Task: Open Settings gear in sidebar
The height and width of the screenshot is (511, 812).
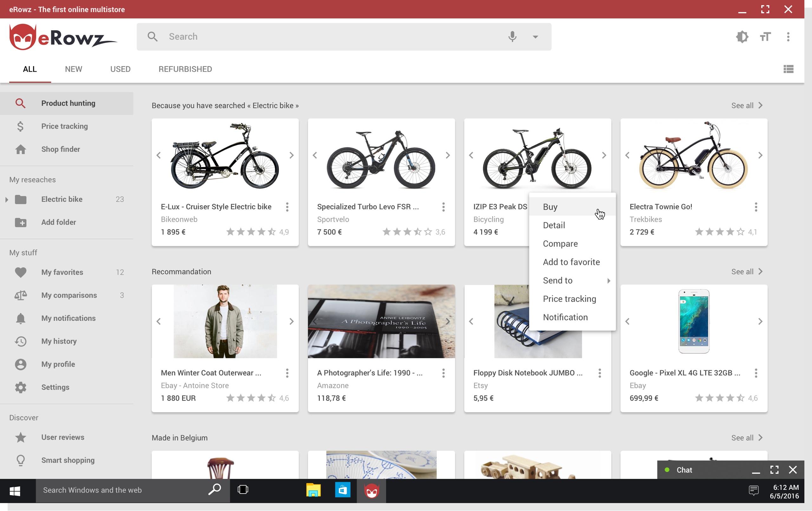Action: (67, 387)
